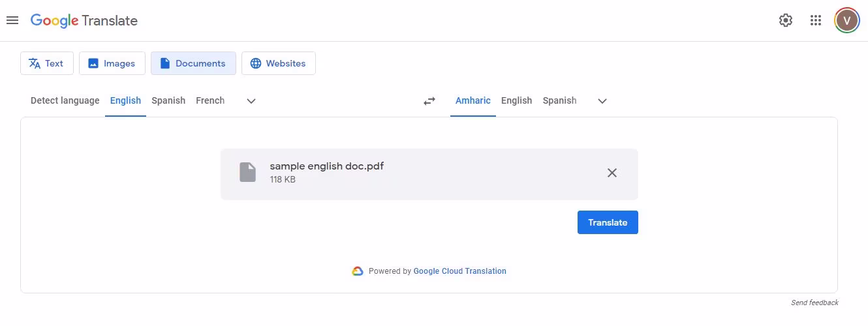Open the main hamburger menu
Image resolution: width=868 pixels, height=326 pixels.
tap(12, 20)
